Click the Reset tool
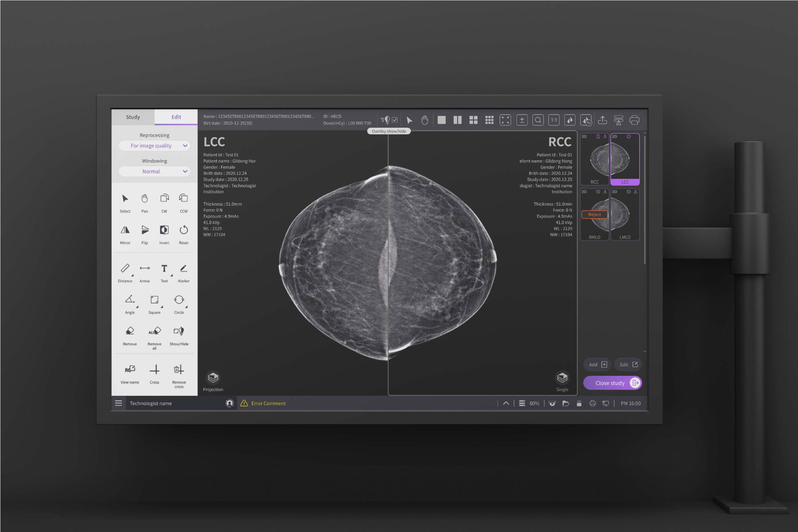Viewport: 798px width, 532px height. (184, 235)
